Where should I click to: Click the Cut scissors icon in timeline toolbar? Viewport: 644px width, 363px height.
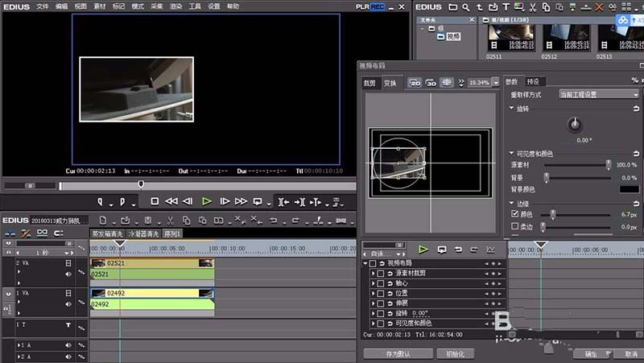click(x=170, y=221)
